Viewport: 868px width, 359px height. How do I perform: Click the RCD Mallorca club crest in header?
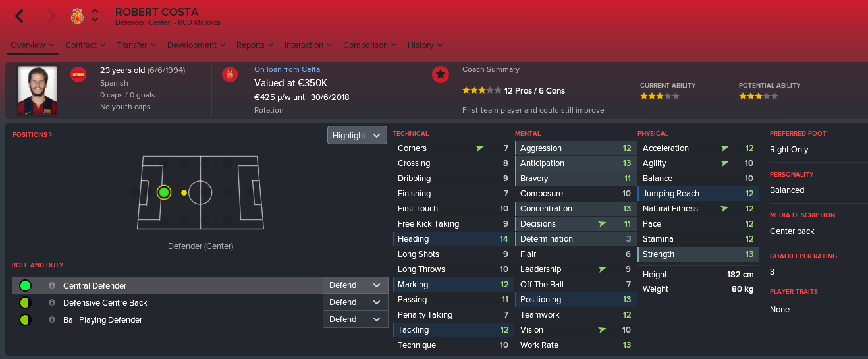point(77,16)
